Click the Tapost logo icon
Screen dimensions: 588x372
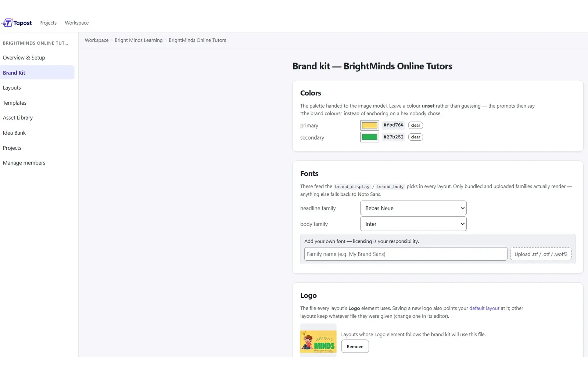coord(7,23)
